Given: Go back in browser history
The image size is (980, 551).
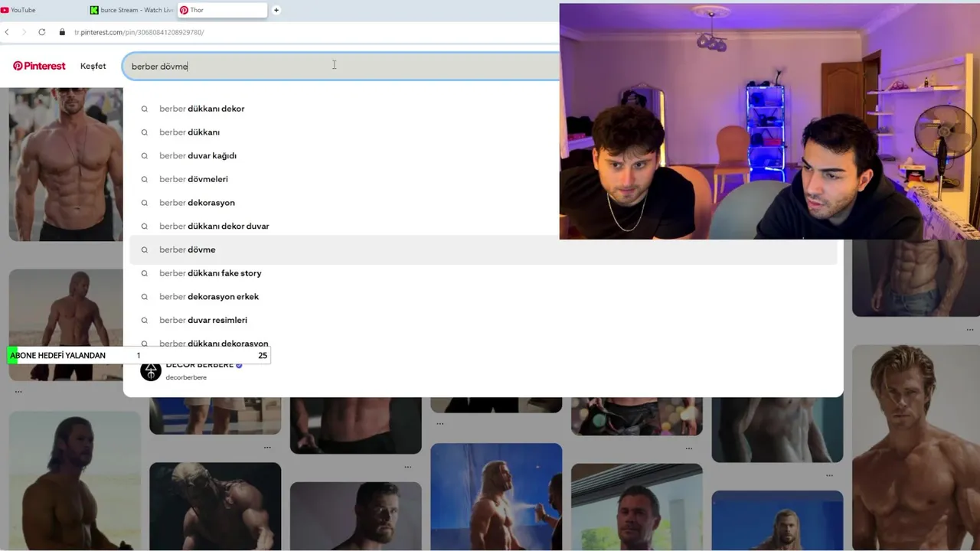Looking at the screenshot, I should pyautogui.click(x=7, y=32).
